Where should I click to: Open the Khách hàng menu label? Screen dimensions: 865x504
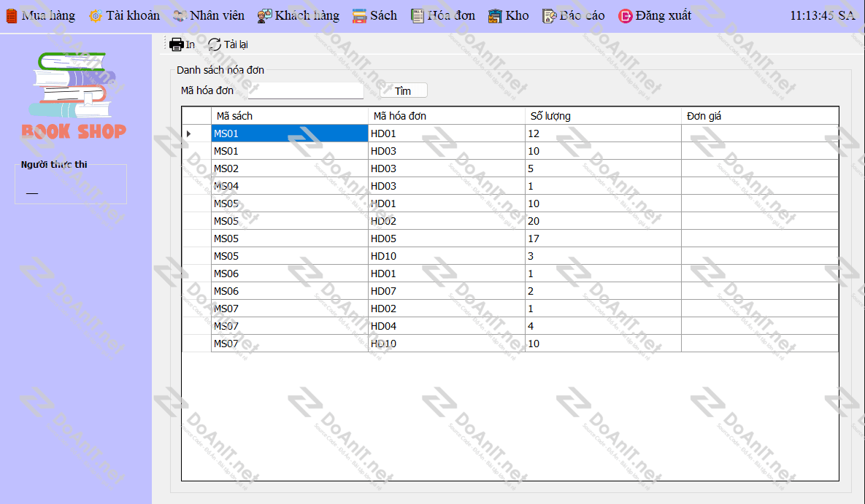click(x=307, y=15)
